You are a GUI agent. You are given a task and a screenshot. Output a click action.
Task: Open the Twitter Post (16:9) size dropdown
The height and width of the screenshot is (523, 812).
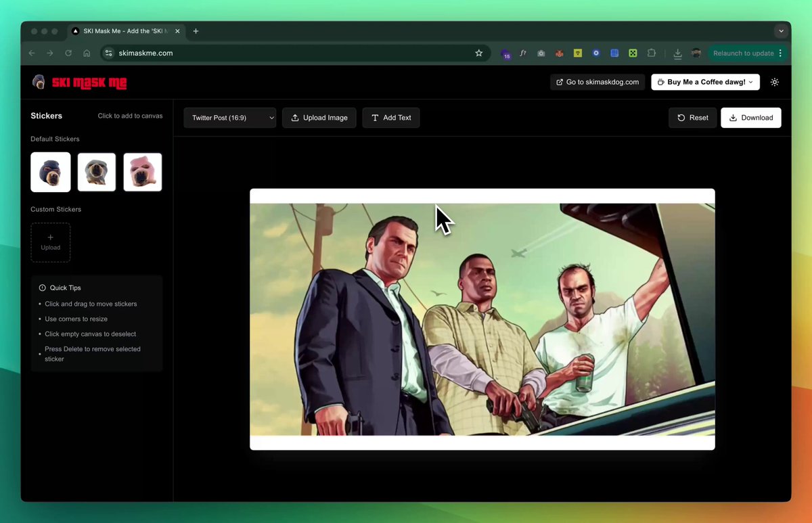pyautogui.click(x=230, y=118)
